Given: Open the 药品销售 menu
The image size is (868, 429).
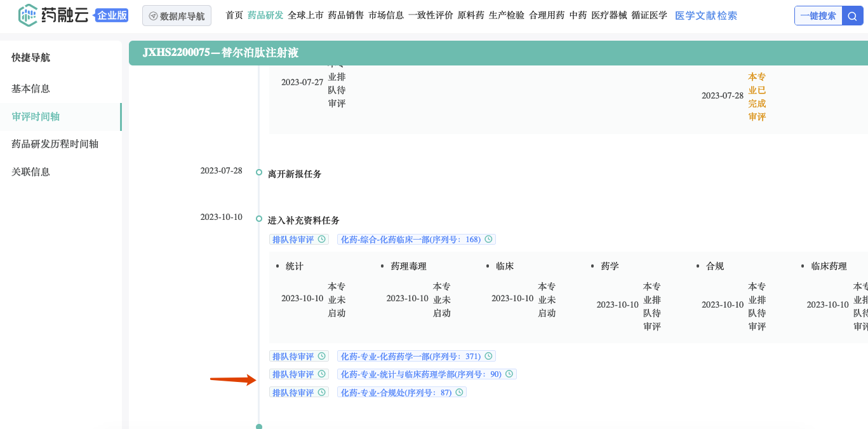Looking at the screenshot, I should tap(346, 15).
